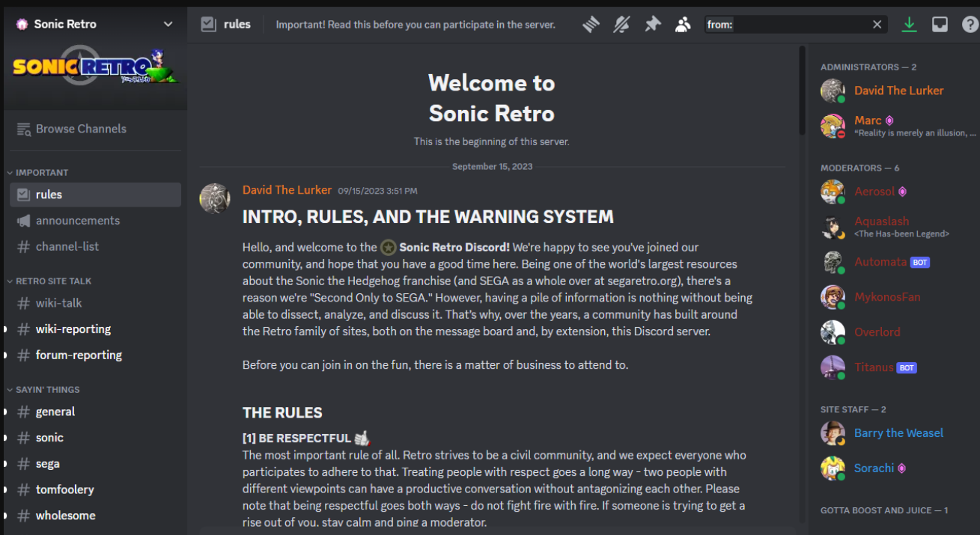Image resolution: width=980 pixels, height=535 pixels.
Task: Open the announcements channel
Action: coord(95,221)
